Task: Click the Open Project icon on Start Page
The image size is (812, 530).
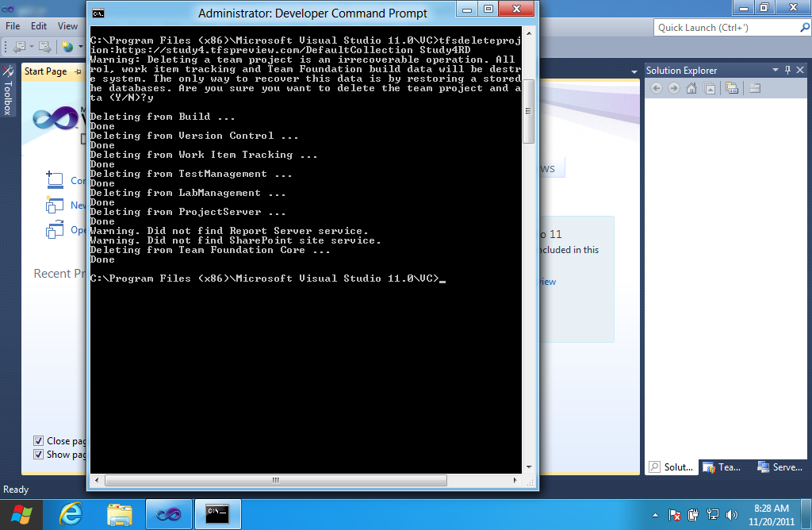Action: [x=55, y=229]
